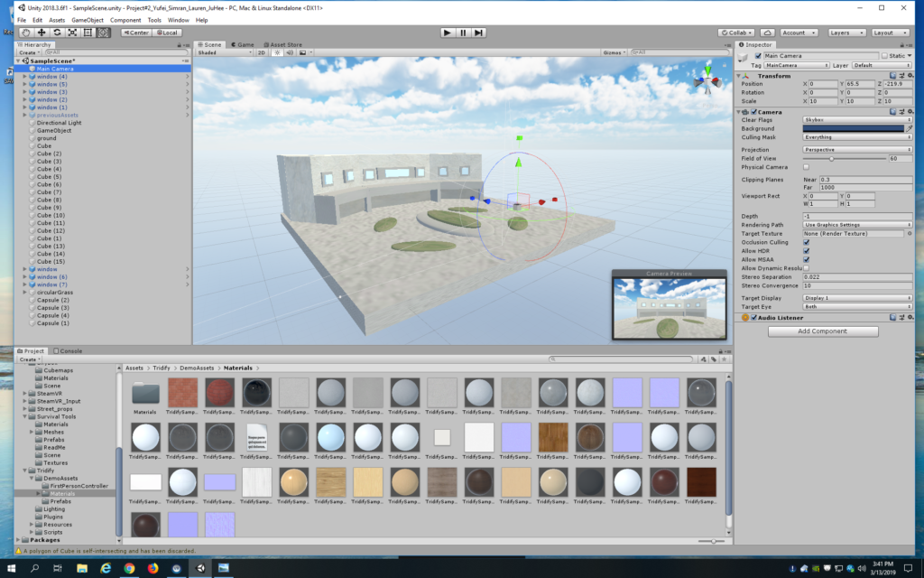
Task: Select the Rotate tool
Action: (x=57, y=33)
